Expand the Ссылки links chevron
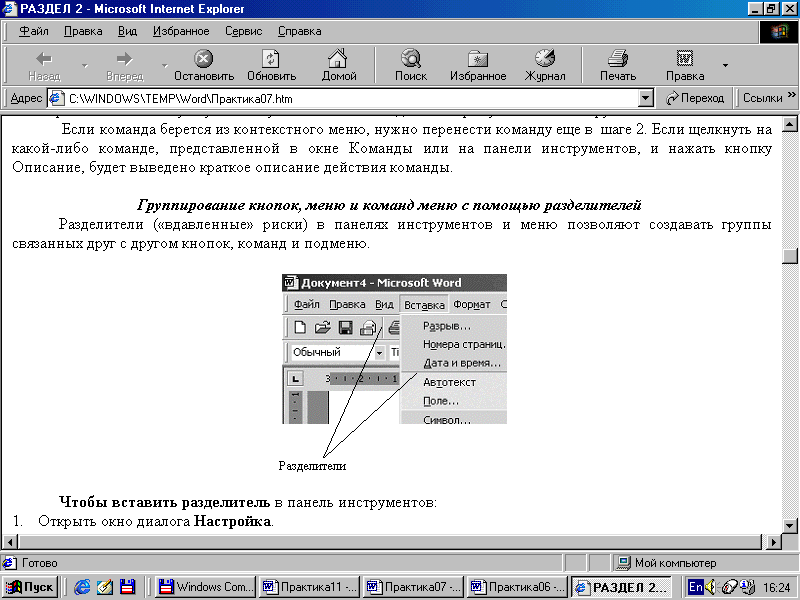 tap(792, 95)
